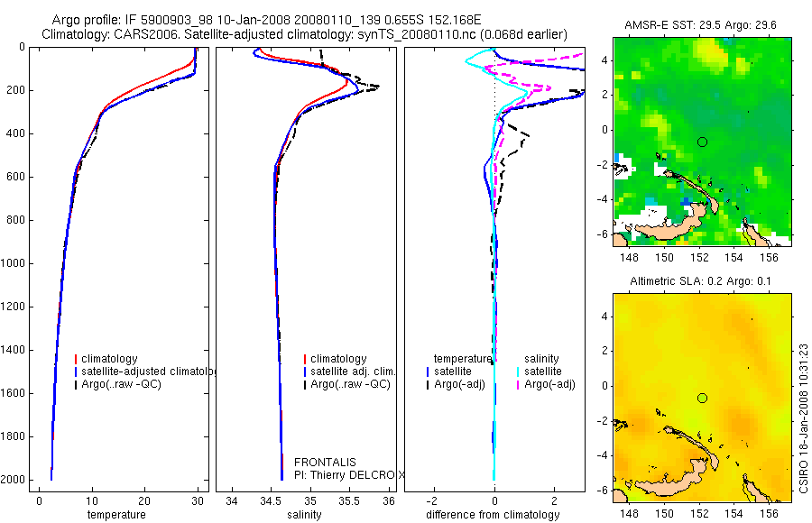Click 'satellite-adjusted climatolog' legend entry

point(148,372)
